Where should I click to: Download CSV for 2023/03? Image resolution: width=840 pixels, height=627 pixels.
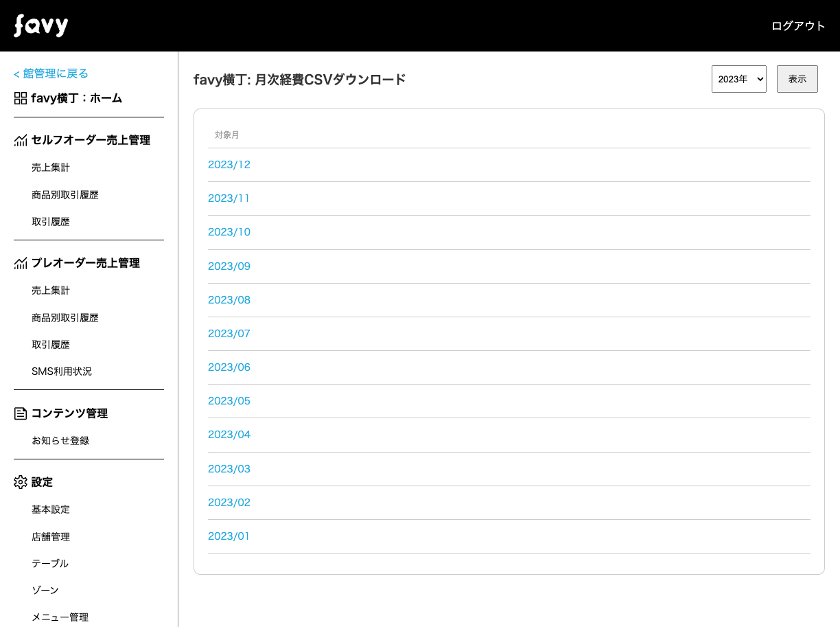click(x=229, y=469)
